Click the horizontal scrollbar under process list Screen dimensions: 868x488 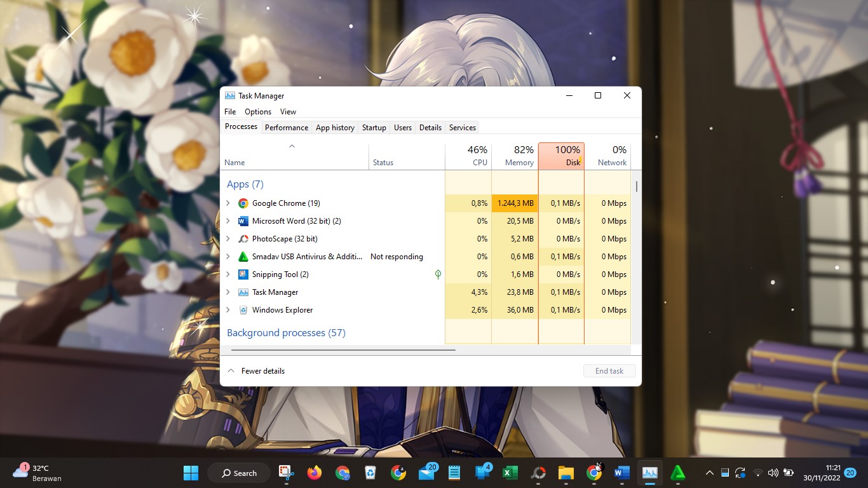pyautogui.click(x=343, y=350)
